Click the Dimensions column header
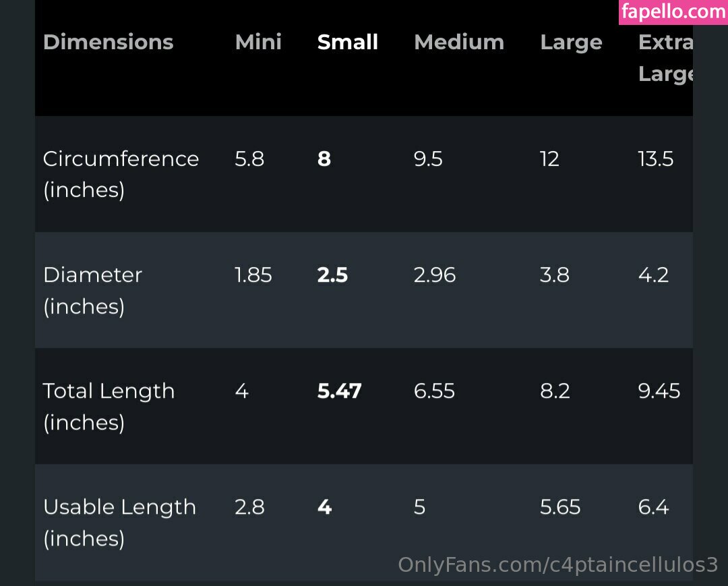Image resolution: width=728 pixels, height=586 pixels. pos(108,42)
